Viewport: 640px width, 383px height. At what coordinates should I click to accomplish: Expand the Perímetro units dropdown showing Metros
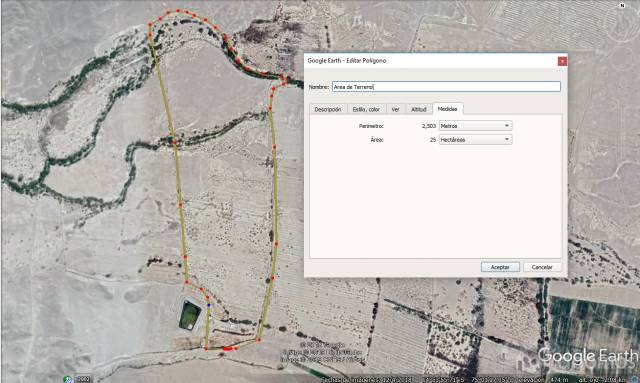475,126
